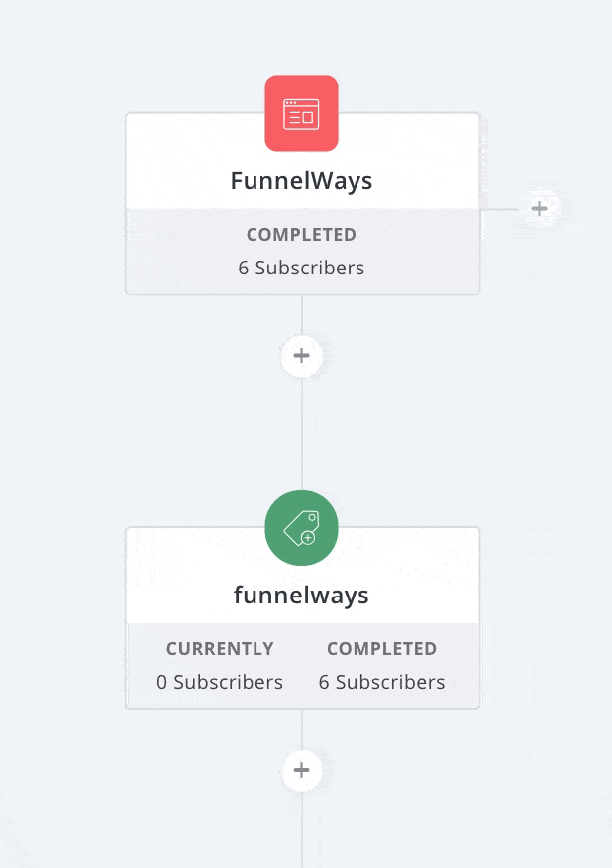Select the small plus inside the tag glyph

[x=309, y=535]
